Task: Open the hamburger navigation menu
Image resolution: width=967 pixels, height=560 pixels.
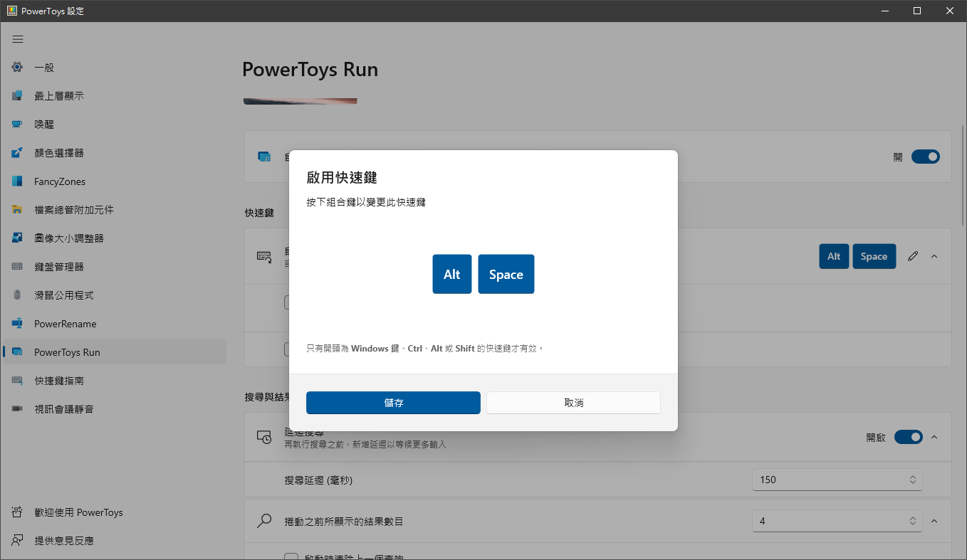Action: [x=18, y=39]
